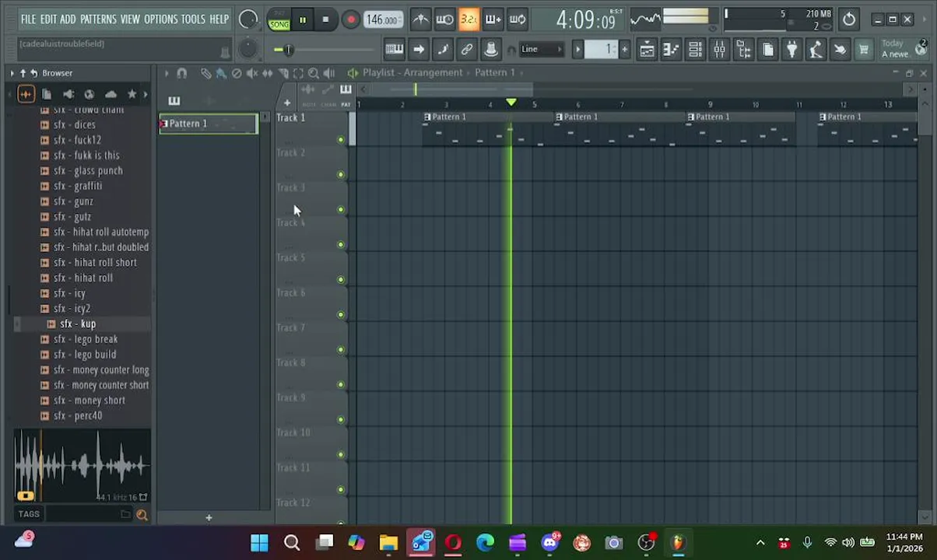
Task: Click the 146.000 tempo field
Action: [x=383, y=20]
